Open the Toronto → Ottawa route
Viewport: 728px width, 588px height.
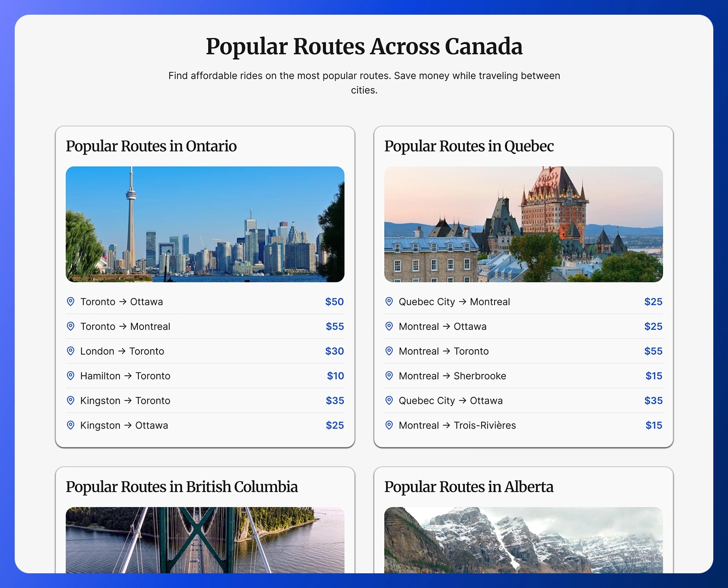pyautogui.click(x=205, y=302)
